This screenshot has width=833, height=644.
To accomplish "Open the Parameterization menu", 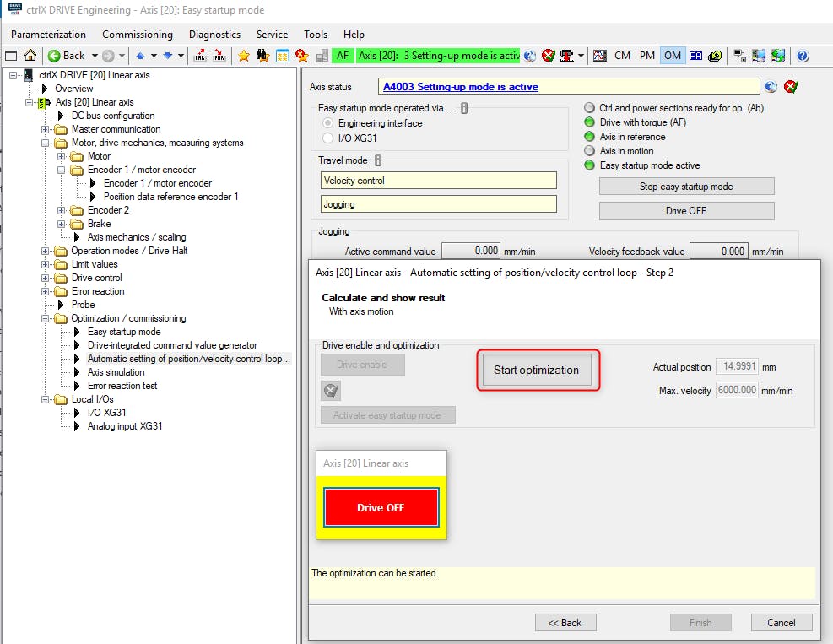I will pyautogui.click(x=48, y=35).
